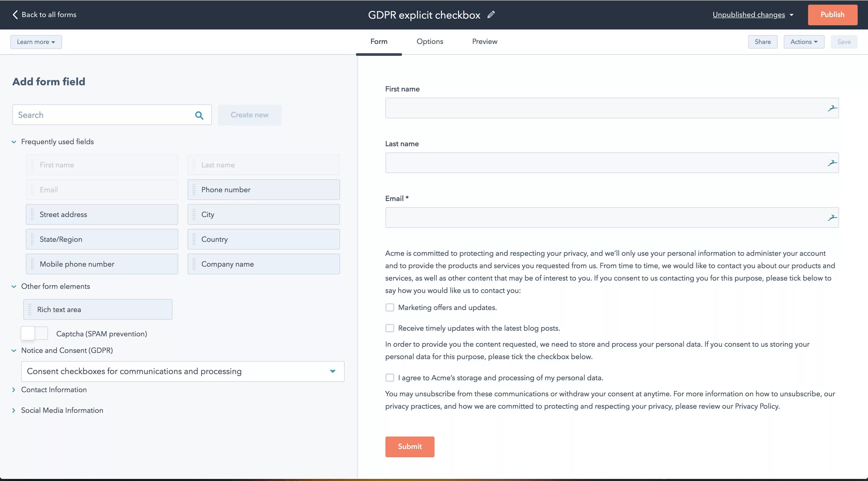Publish the form
868x481 pixels.
tap(832, 14)
